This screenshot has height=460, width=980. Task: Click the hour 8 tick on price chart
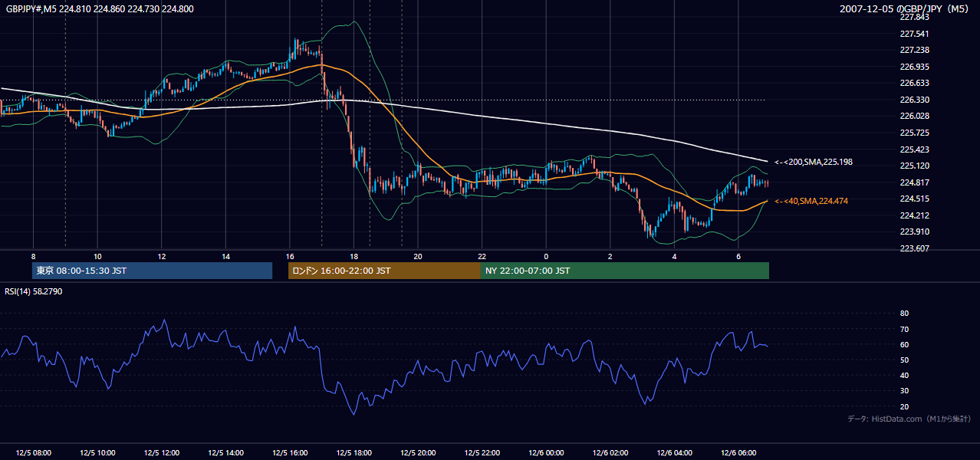[x=33, y=256]
